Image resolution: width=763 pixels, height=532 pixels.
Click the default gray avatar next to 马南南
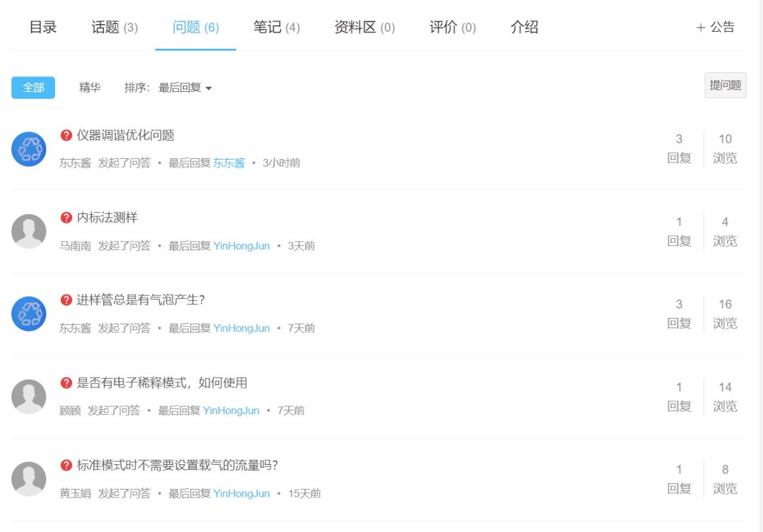(29, 231)
